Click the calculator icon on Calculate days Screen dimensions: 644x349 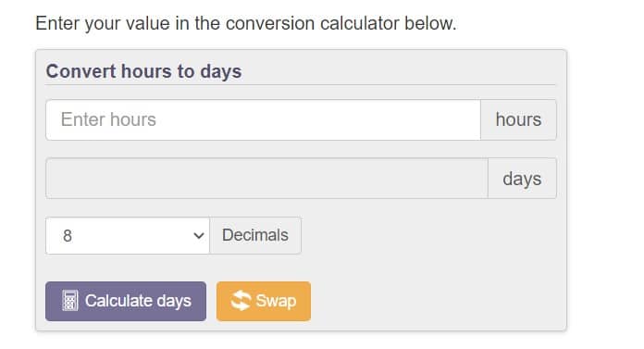point(69,301)
